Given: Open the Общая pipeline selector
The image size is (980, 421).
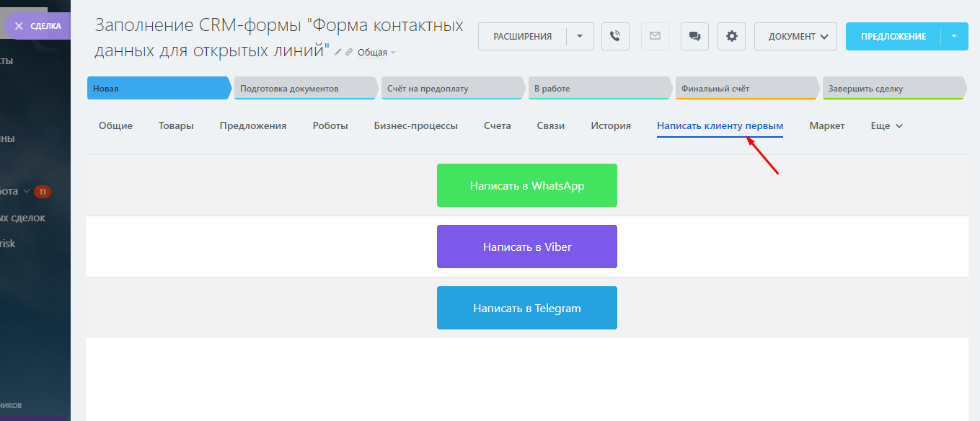Looking at the screenshot, I should point(376,52).
